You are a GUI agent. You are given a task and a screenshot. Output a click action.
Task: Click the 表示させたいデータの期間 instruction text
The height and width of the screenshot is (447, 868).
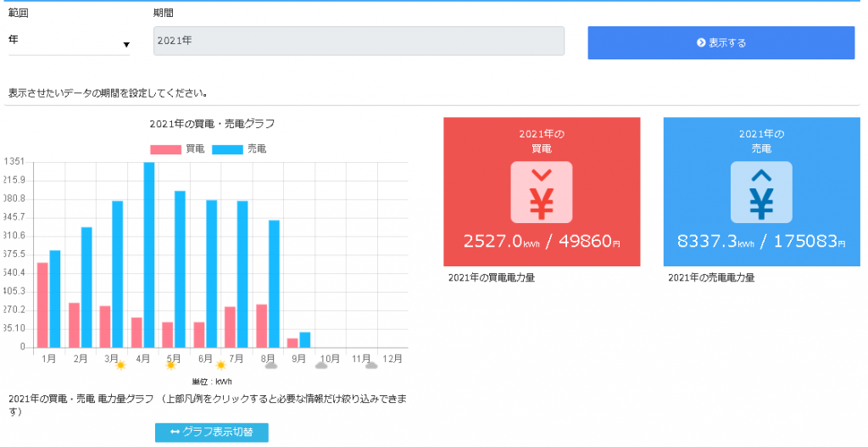pyautogui.click(x=108, y=93)
